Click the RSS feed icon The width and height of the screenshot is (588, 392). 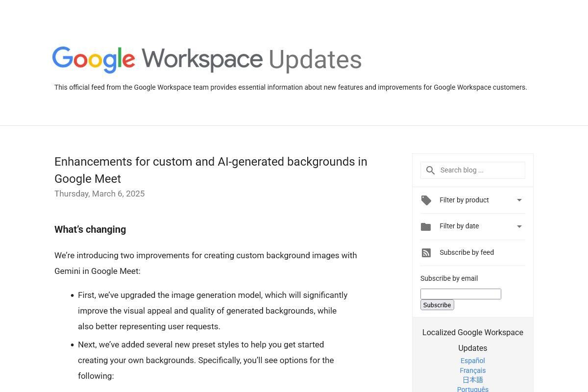(x=426, y=253)
